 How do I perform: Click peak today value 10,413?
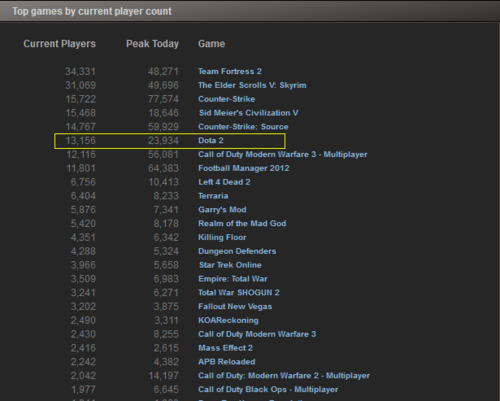[x=163, y=182]
